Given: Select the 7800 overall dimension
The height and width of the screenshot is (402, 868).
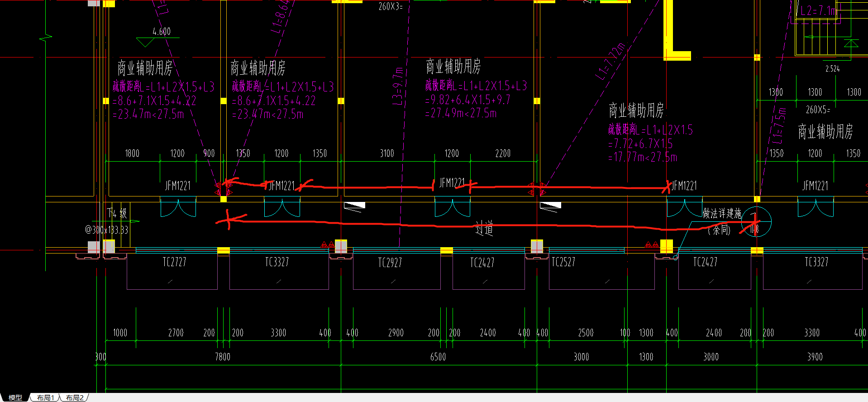Looking at the screenshot, I should (222, 357).
